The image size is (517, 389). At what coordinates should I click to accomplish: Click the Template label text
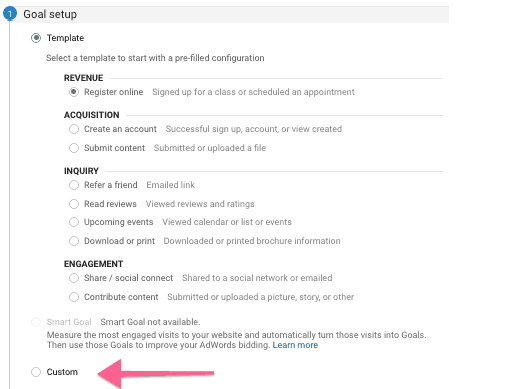[x=65, y=38]
